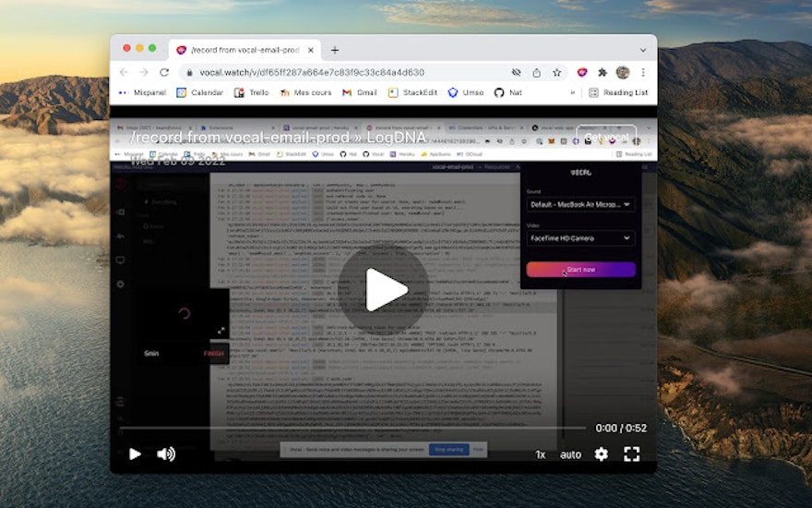Image resolution: width=812 pixels, height=508 pixels.
Task: Open the StackEdit bookmark
Action: [x=412, y=92]
